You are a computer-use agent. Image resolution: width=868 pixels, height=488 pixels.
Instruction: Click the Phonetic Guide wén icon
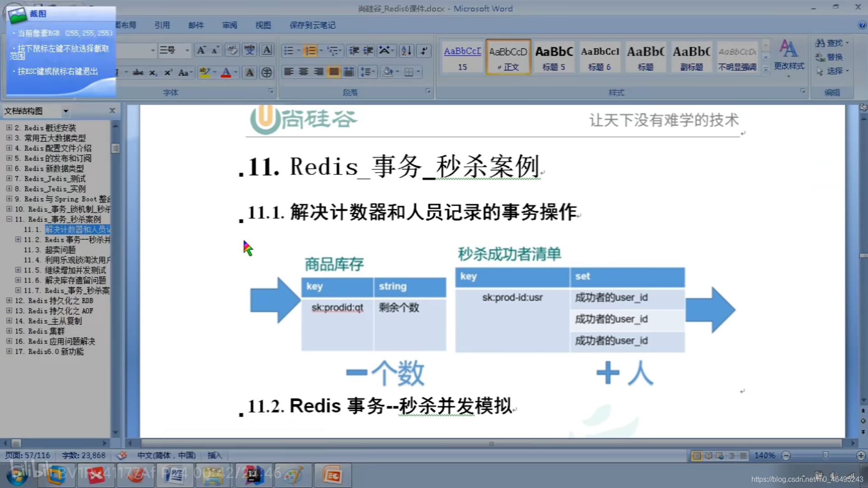coord(249,51)
